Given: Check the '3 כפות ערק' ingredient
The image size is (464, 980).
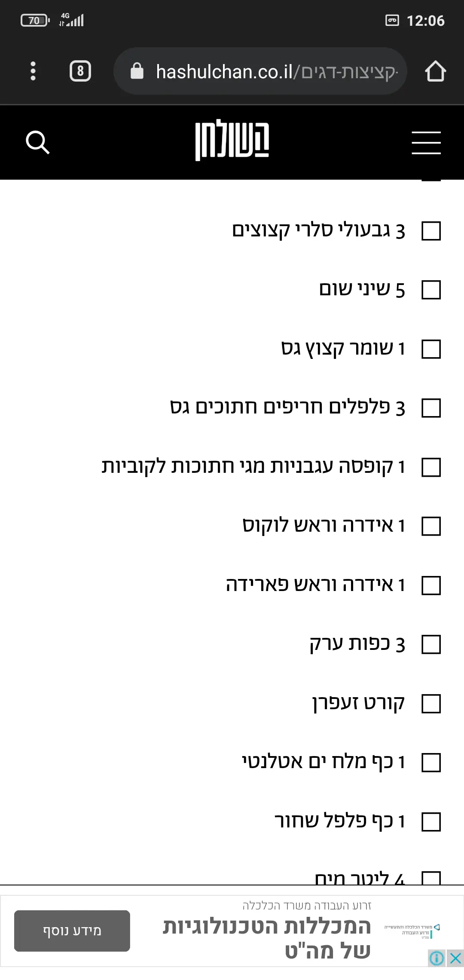Looking at the screenshot, I should [x=431, y=644].
